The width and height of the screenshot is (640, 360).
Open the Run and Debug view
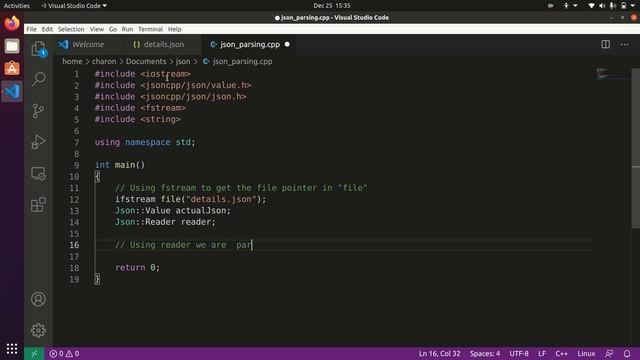pos(38,142)
